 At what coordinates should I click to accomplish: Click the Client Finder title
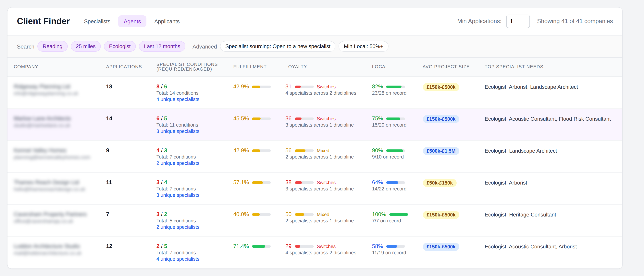(43, 21)
